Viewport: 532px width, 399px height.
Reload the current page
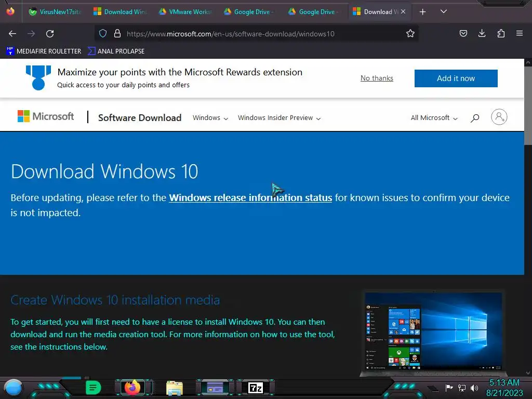click(x=50, y=34)
